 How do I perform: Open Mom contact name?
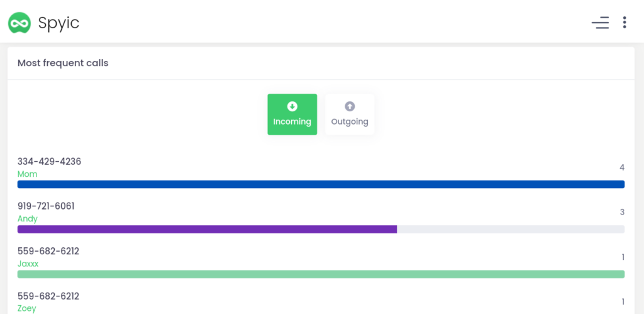(x=27, y=174)
